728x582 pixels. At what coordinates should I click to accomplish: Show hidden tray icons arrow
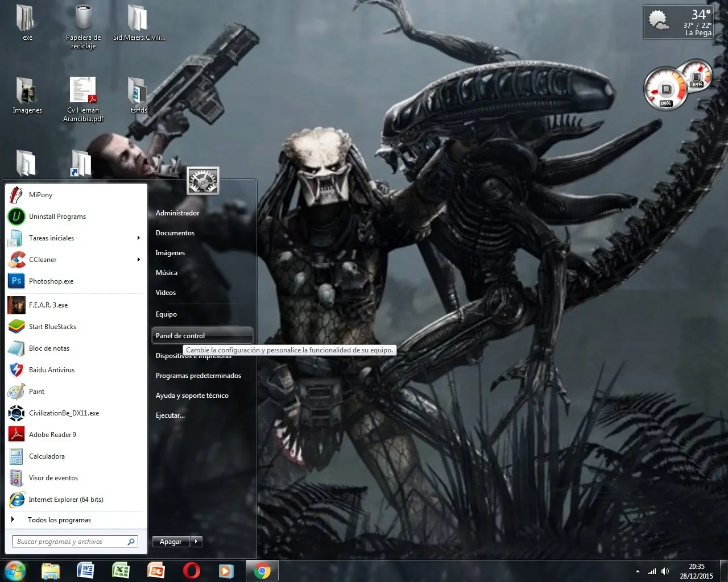click(x=638, y=571)
